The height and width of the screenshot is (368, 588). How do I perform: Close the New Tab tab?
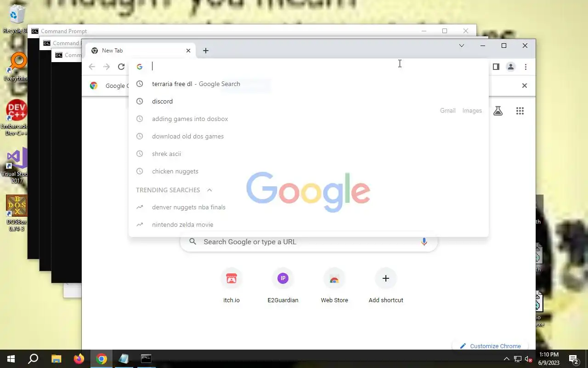click(x=188, y=51)
